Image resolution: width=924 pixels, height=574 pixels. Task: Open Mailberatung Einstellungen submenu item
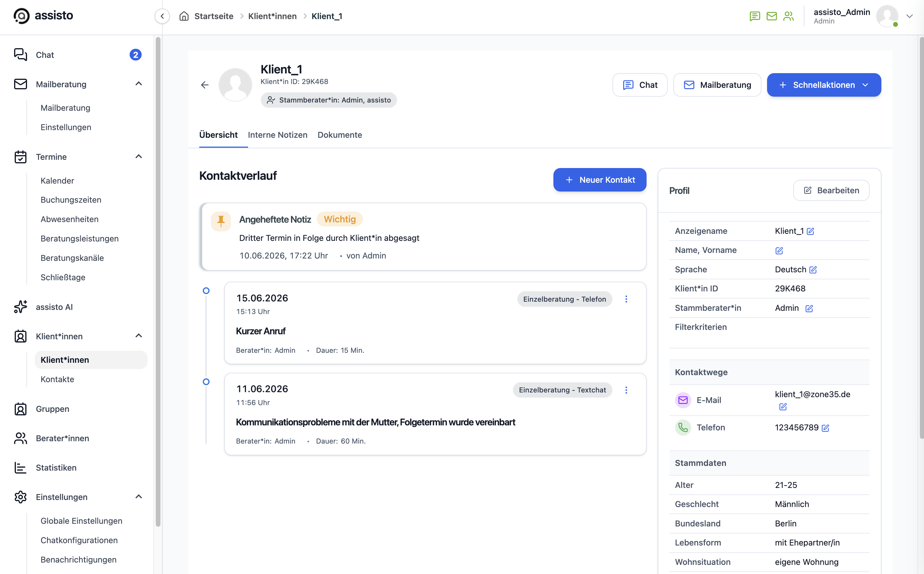click(x=66, y=127)
